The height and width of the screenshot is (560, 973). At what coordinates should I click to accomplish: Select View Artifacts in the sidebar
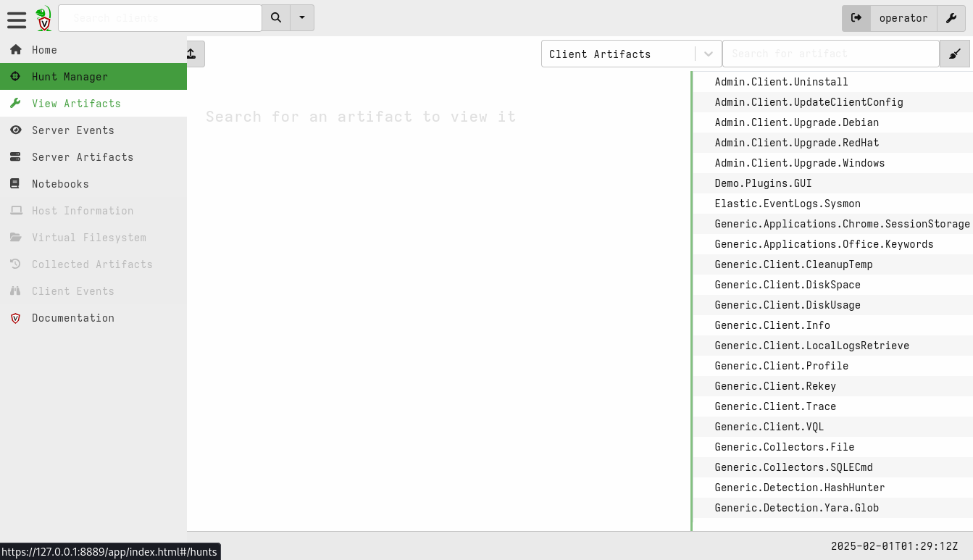coord(93,104)
